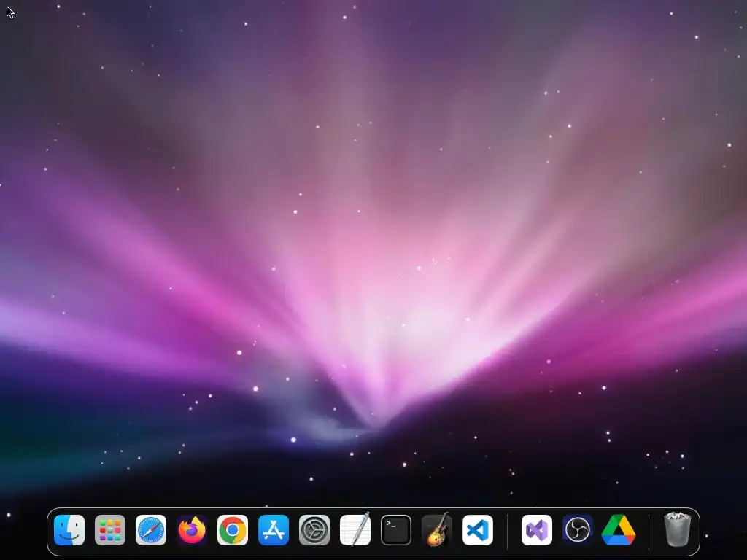Image resolution: width=747 pixels, height=560 pixels.
Task: Open Google Chrome from the dock
Action: tap(233, 530)
